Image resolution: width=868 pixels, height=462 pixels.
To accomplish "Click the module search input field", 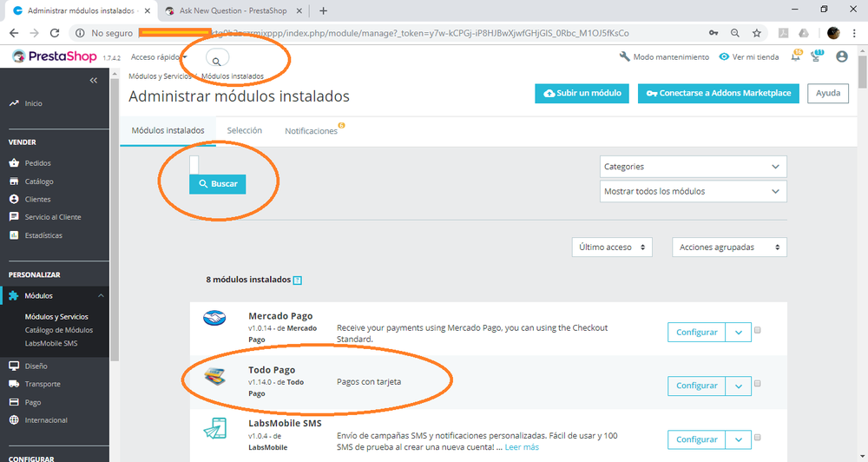I will 194,165.
